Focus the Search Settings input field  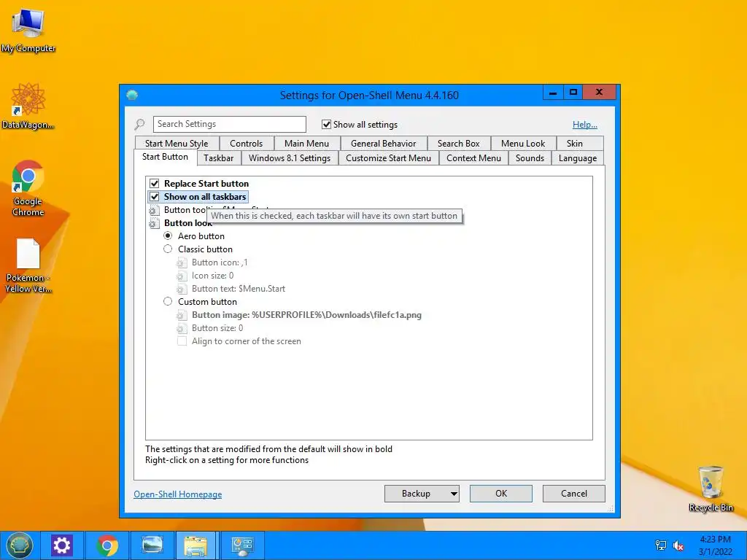click(230, 124)
